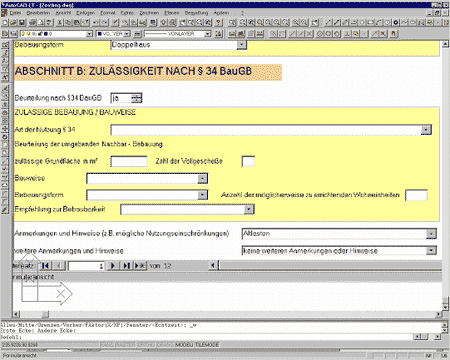Open the VONLAYER color dropdown
This screenshot has height=360, width=450.
127,34
